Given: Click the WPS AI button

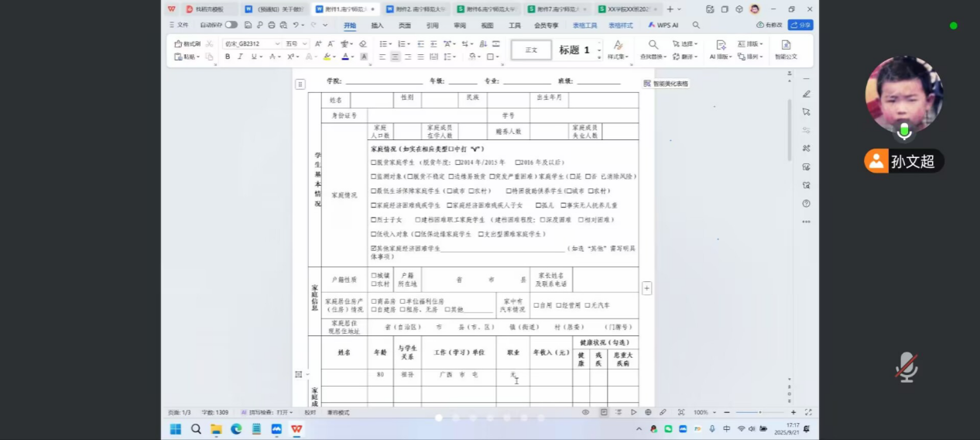Looking at the screenshot, I should tap(663, 25).
